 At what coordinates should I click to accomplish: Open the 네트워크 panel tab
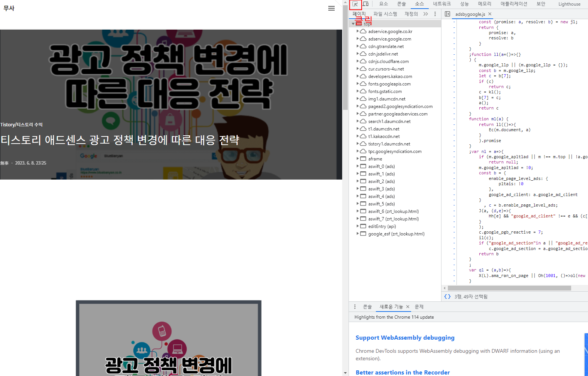point(442,4)
